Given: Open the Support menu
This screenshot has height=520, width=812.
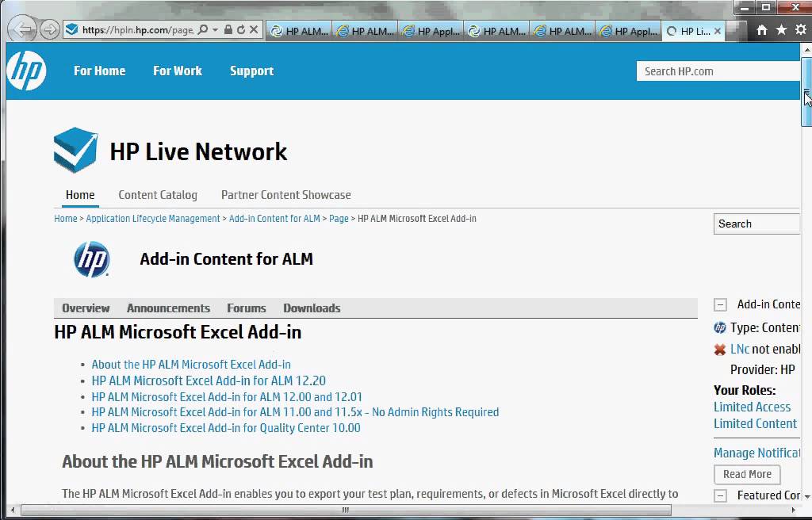Looking at the screenshot, I should (251, 71).
